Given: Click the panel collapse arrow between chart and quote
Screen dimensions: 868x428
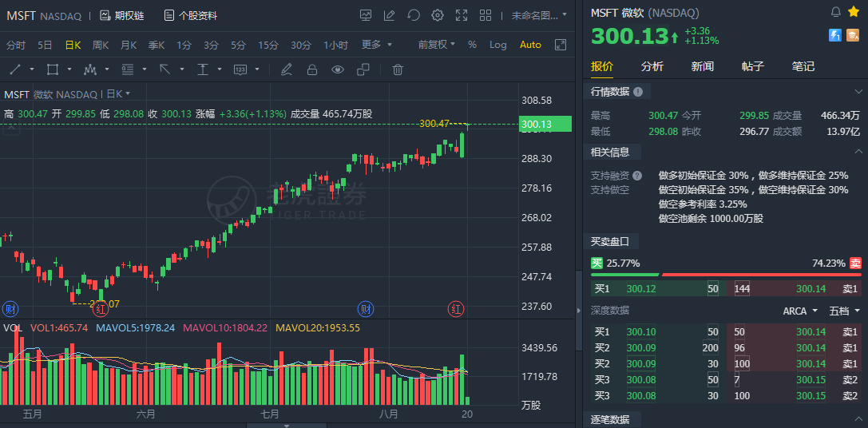Looking at the screenshot, I should [x=579, y=311].
